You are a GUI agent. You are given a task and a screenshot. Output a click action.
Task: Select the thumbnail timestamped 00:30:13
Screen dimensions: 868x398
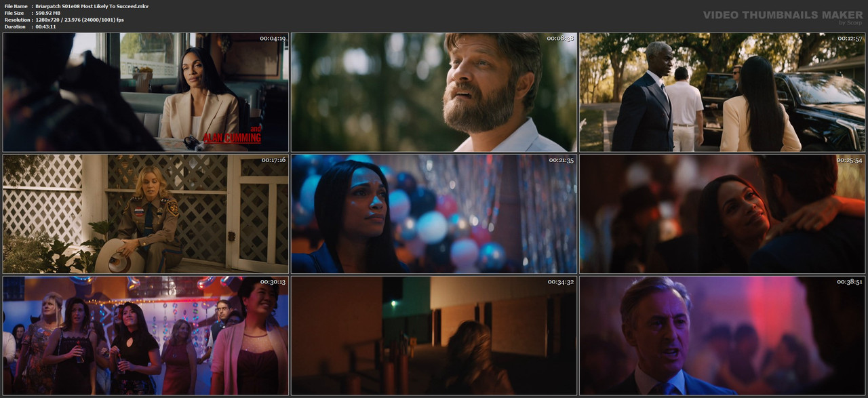pyautogui.click(x=146, y=336)
